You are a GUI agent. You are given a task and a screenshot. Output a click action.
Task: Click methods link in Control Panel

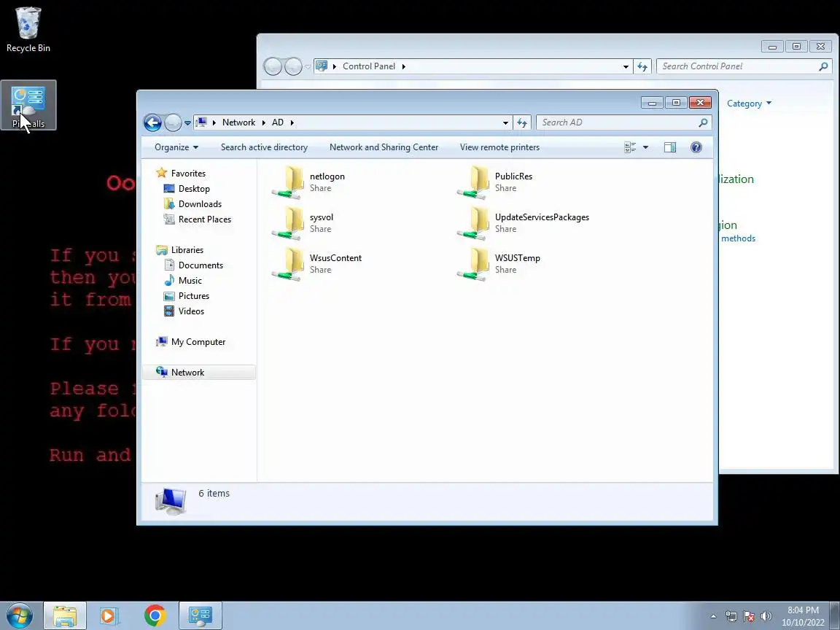(738, 238)
